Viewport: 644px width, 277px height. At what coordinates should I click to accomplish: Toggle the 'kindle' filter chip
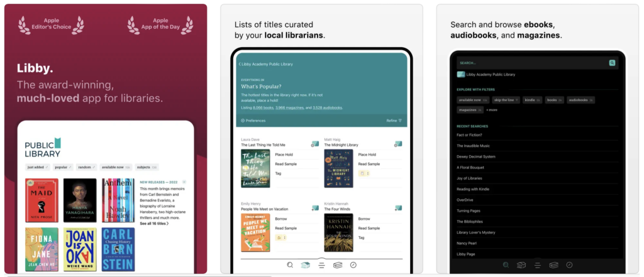[x=532, y=100]
